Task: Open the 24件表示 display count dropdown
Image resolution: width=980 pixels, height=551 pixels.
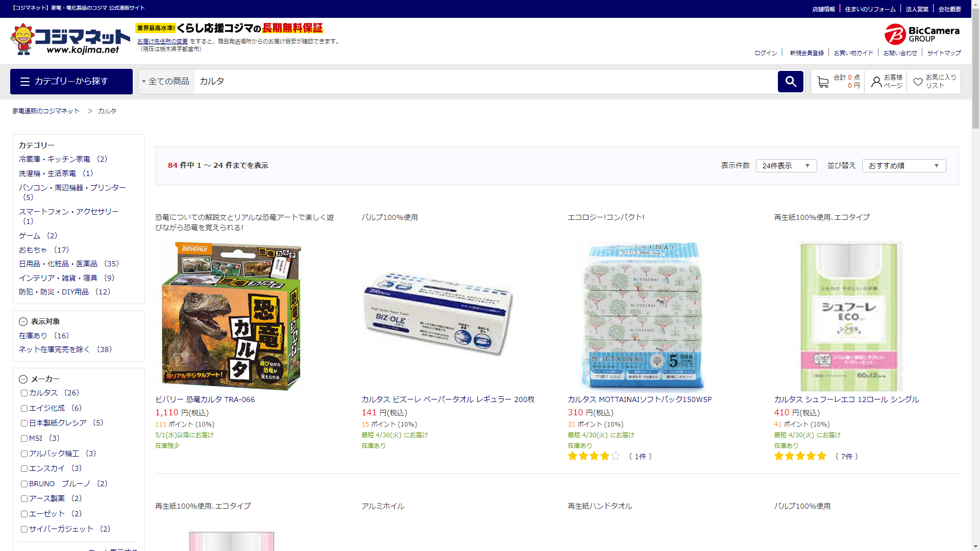Action: [x=786, y=166]
